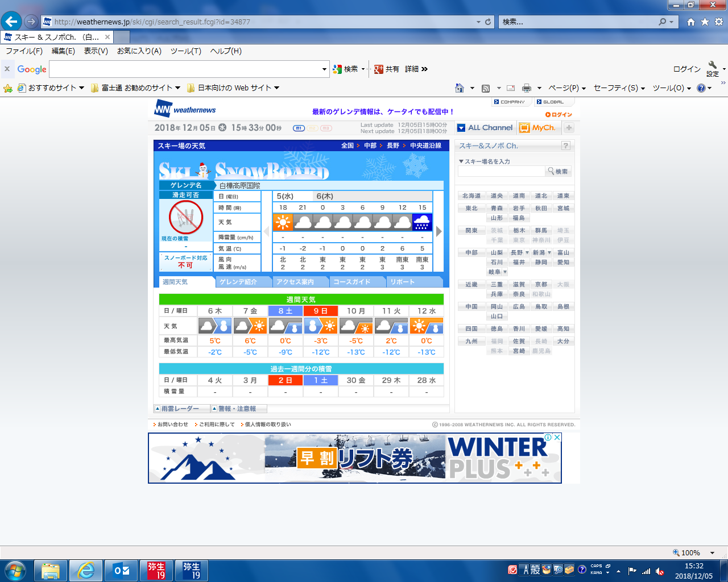The width and height of the screenshot is (728, 582).
Task: Click the help question mark in Ski channel panel
Action: [x=565, y=145]
